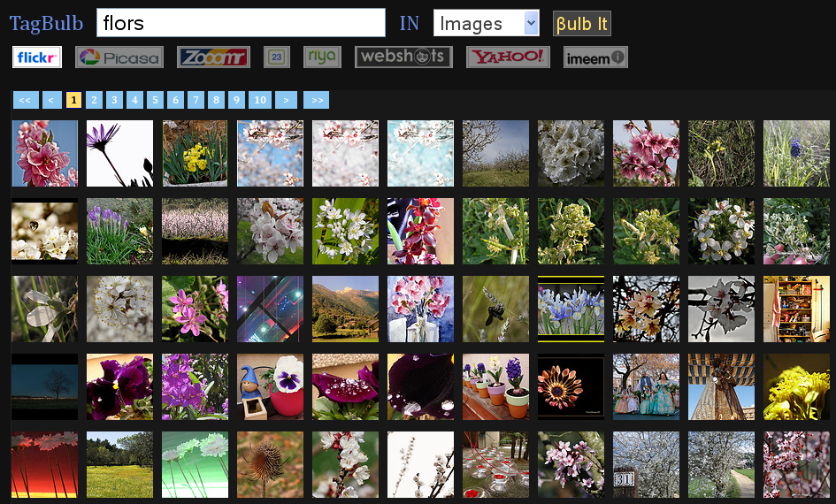
Task: Open the white hydrangea cluster thumbnail
Action: click(x=571, y=154)
